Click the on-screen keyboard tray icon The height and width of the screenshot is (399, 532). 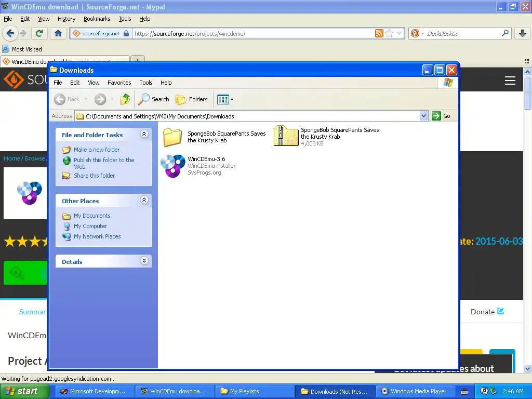click(464, 392)
